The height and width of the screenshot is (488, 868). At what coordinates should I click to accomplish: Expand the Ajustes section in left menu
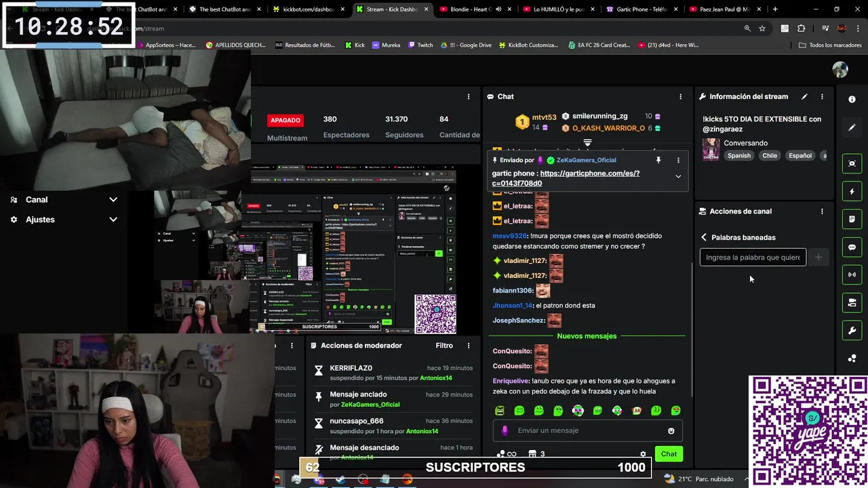coord(62,219)
